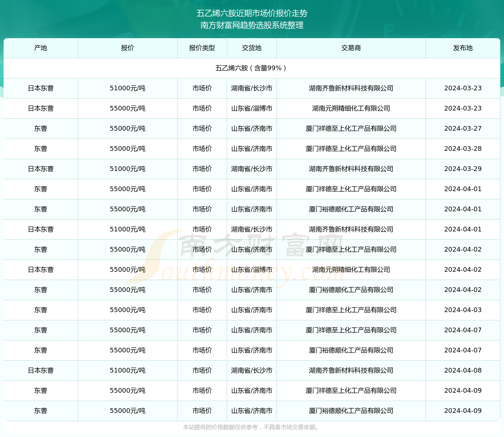Click 厦门裕德顺化工产品有限公司 in the 2024-04-02 row
Viewport: 504px width, 437px height.
[x=351, y=290]
